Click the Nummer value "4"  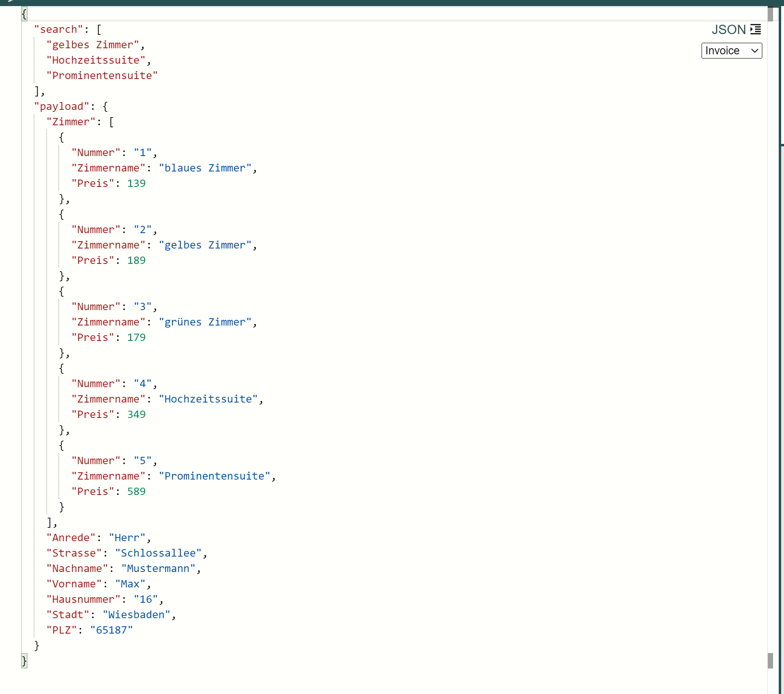pyautogui.click(x=143, y=384)
